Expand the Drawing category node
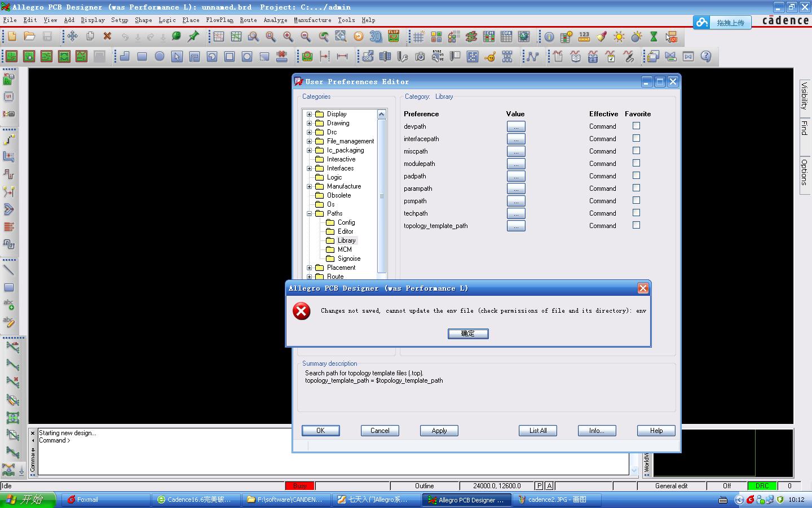Image resolution: width=812 pixels, height=508 pixels. pyautogui.click(x=309, y=123)
